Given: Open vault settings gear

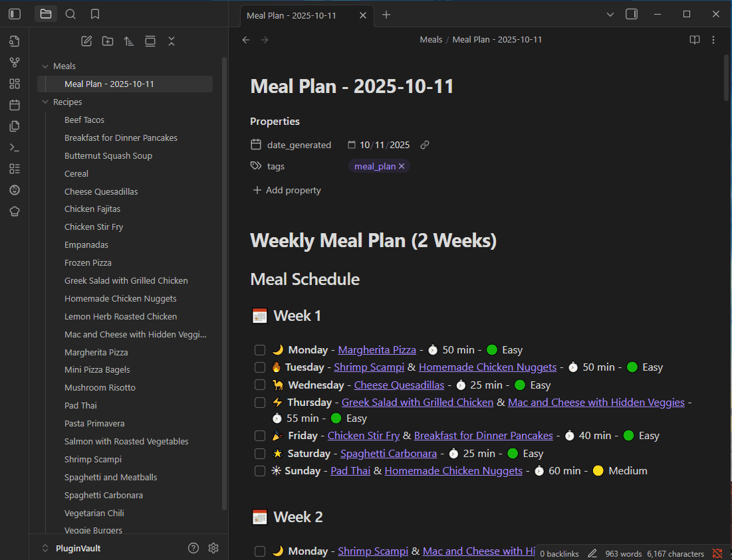Looking at the screenshot, I should (x=213, y=548).
